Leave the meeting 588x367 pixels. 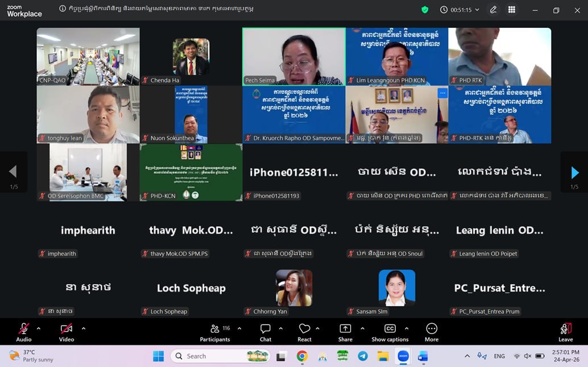565,332
